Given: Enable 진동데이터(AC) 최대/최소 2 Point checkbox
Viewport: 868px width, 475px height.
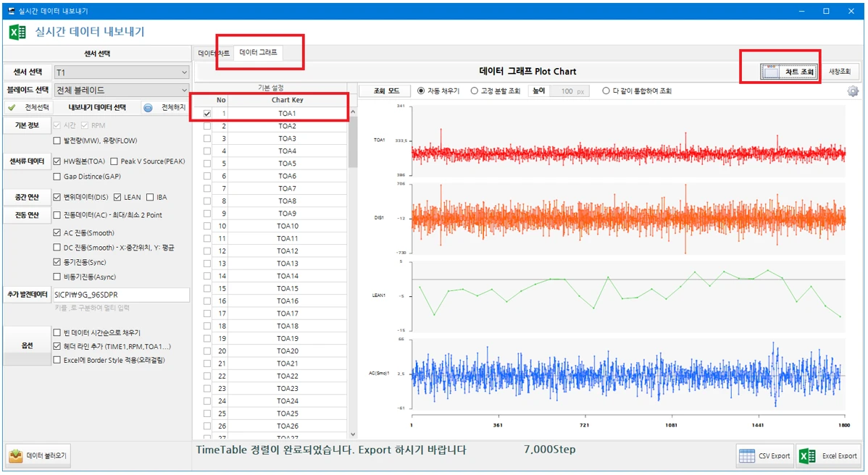Looking at the screenshot, I should click(x=57, y=215).
